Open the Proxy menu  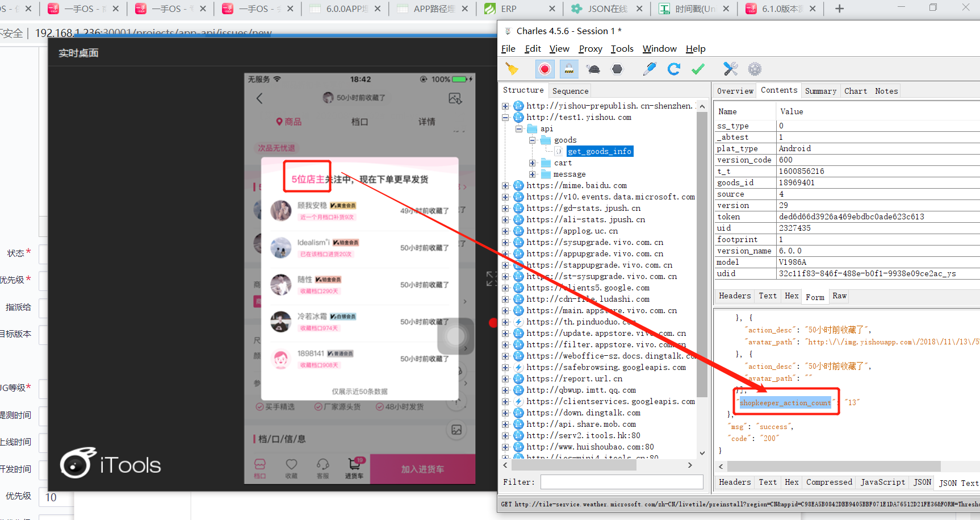pos(590,49)
